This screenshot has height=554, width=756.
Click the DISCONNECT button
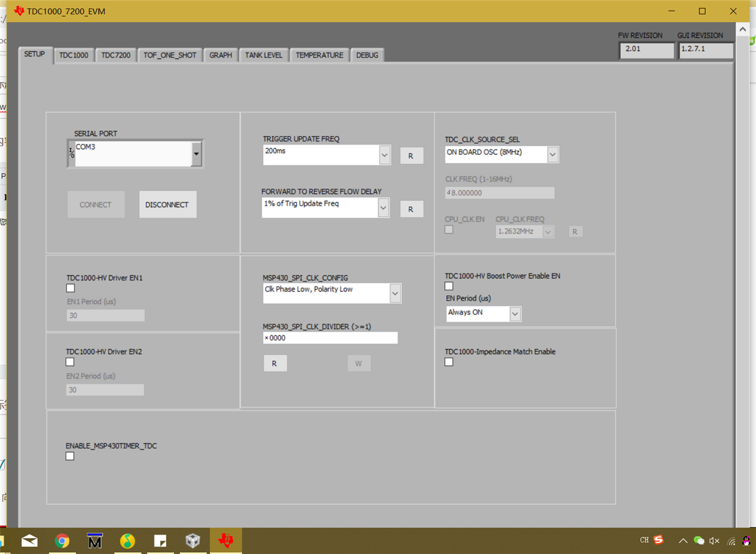click(168, 205)
